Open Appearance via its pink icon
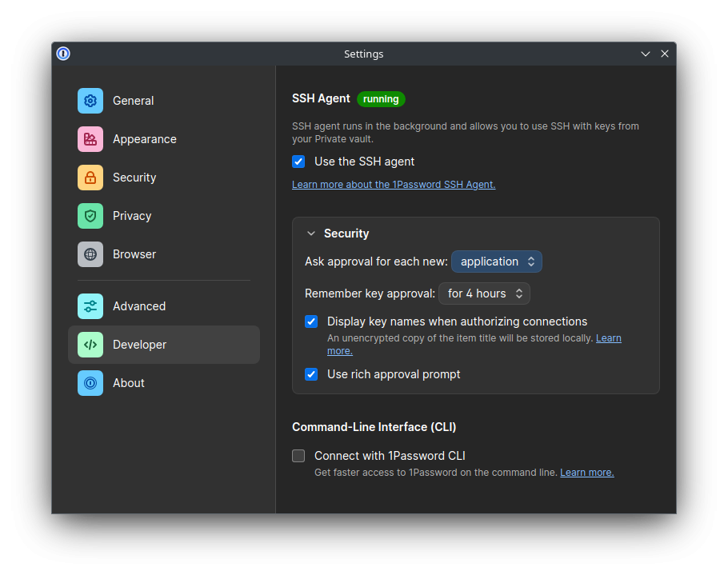This screenshot has height=575, width=728. [x=90, y=139]
